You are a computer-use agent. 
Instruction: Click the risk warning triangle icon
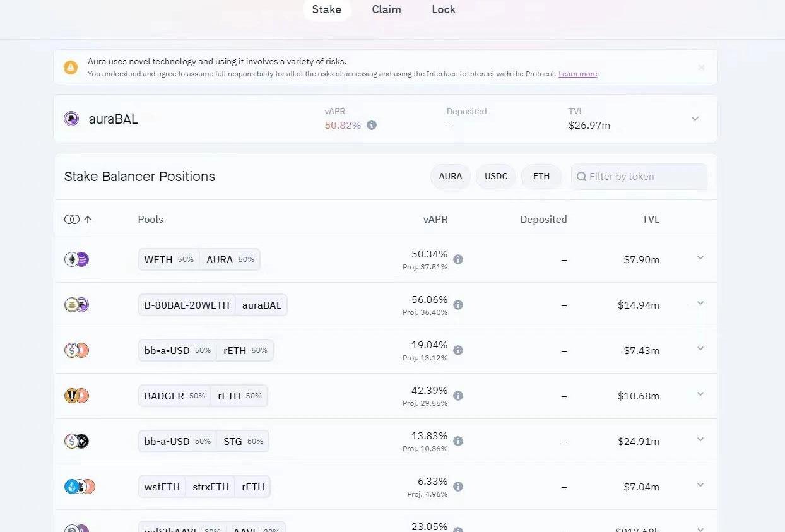click(x=71, y=67)
